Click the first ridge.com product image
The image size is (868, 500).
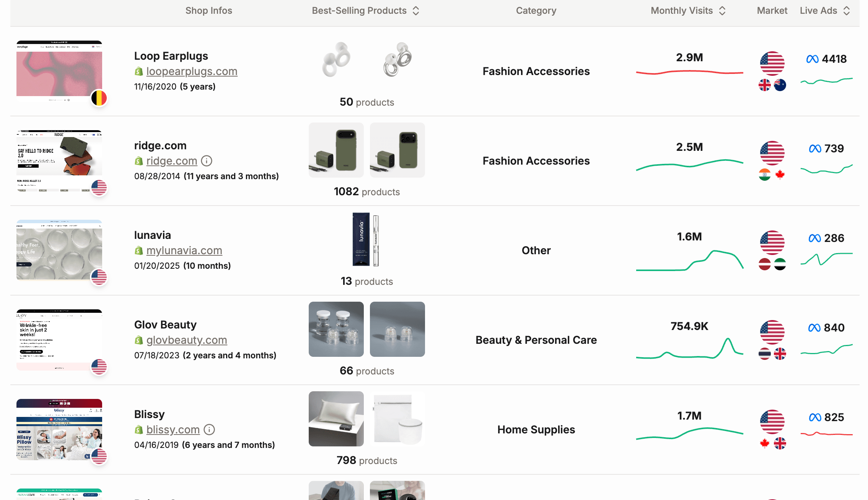pyautogui.click(x=336, y=150)
